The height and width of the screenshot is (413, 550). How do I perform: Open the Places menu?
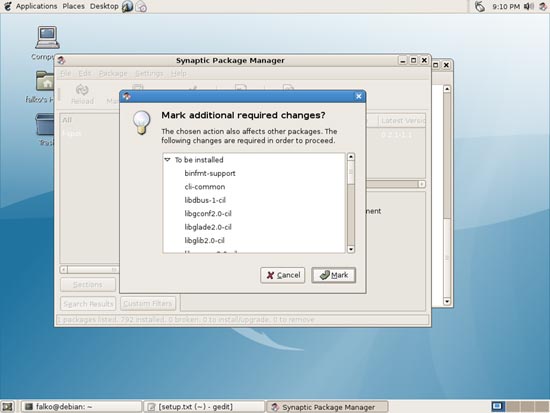point(73,6)
